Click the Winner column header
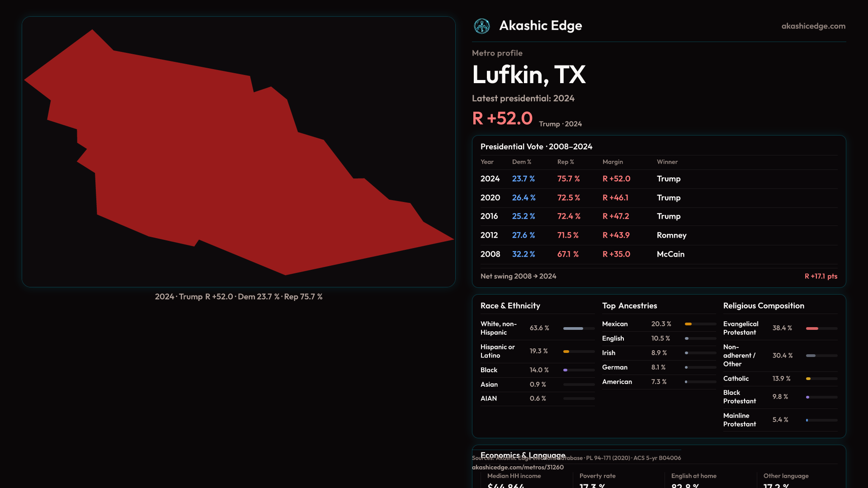 (x=667, y=162)
